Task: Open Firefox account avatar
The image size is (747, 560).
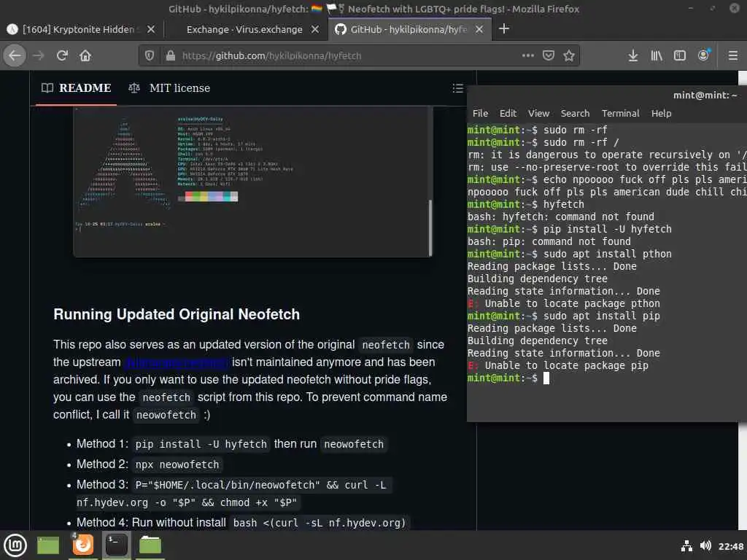Action: point(703,55)
